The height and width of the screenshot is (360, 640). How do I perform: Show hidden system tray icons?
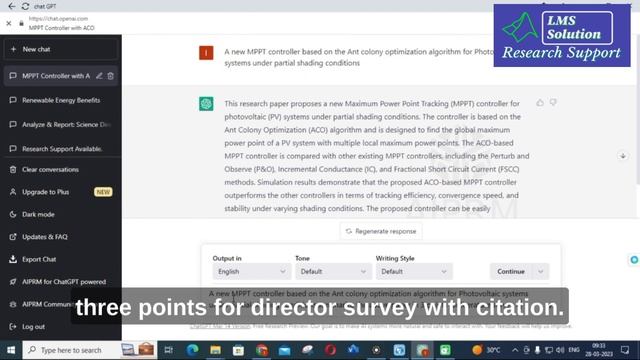pos(515,350)
